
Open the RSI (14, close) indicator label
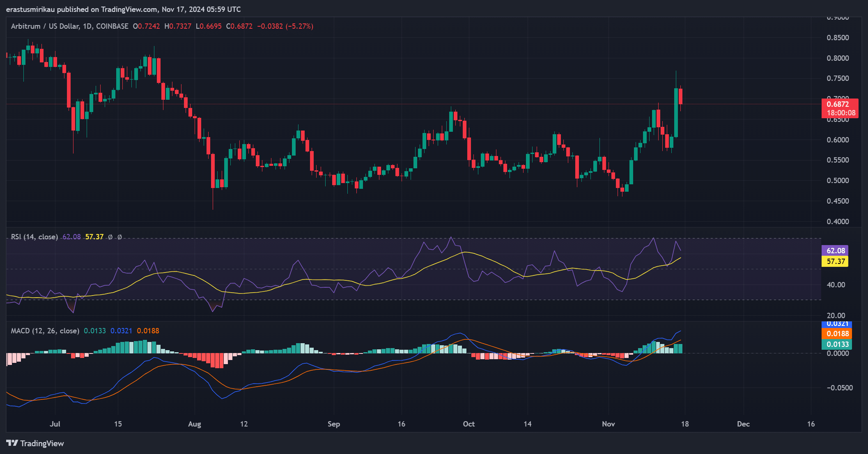point(34,237)
